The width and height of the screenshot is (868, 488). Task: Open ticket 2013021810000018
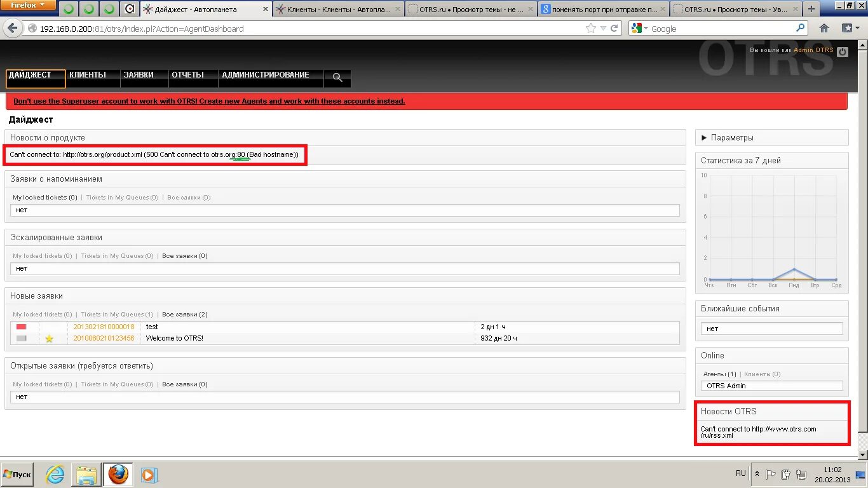tap(104, 327)
